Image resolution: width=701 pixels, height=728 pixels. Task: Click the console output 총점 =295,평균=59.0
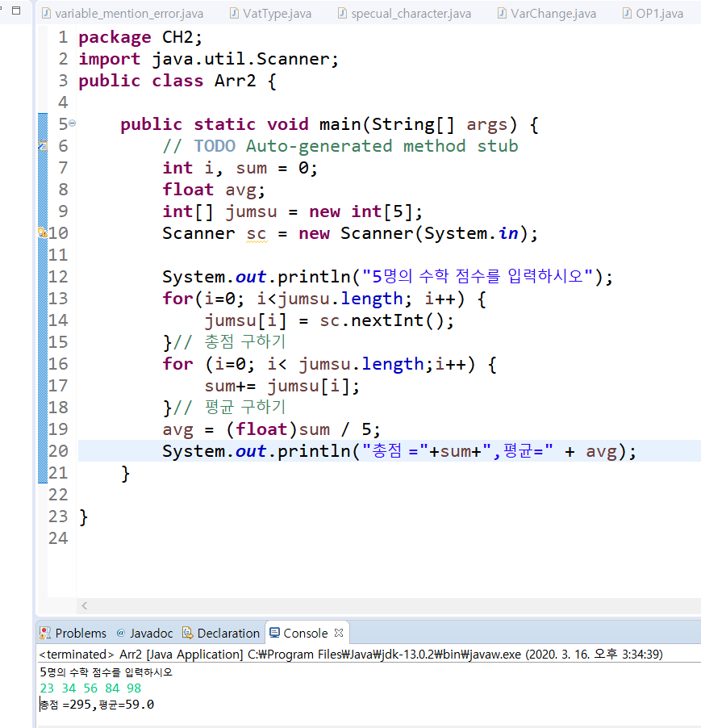pos(97,705)
